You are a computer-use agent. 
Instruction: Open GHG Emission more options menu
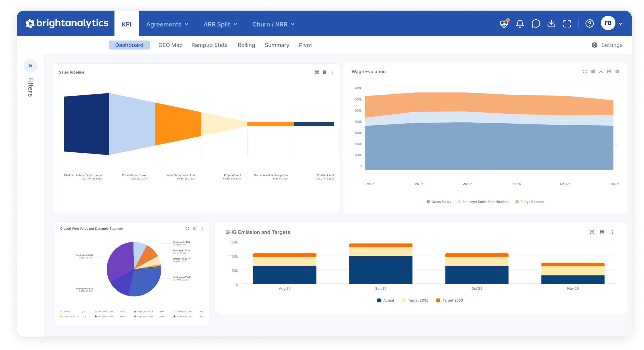(x=612, y=232)
